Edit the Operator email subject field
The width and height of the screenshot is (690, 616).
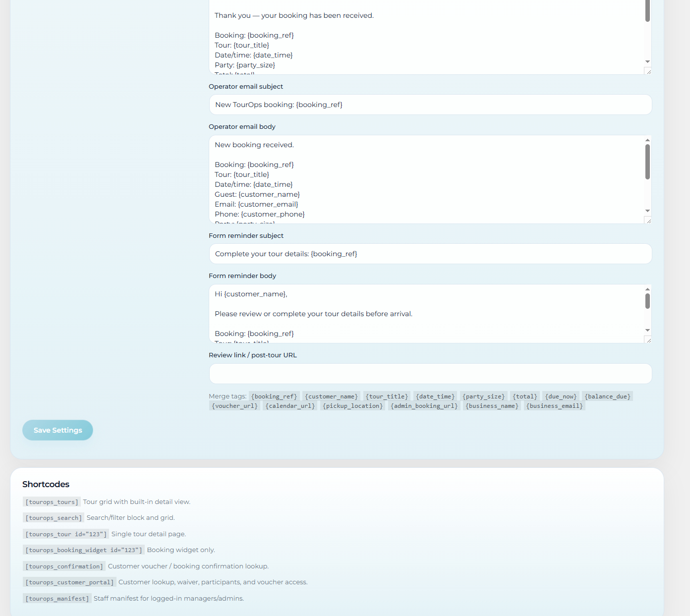click(x=430, y=105)
